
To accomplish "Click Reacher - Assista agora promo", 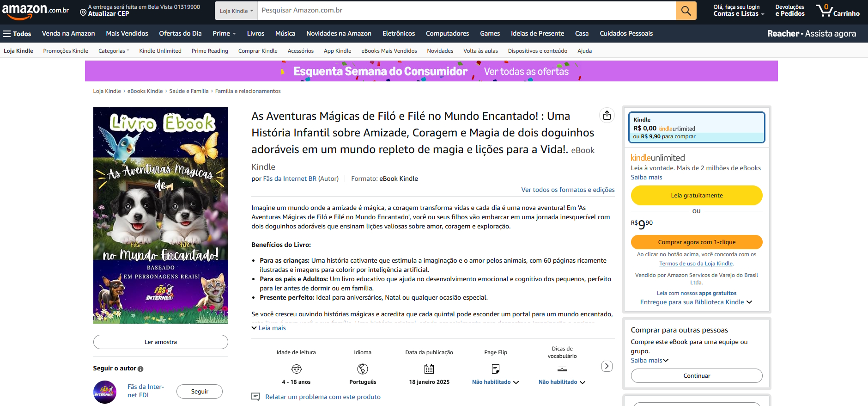I will coord(812,34).
